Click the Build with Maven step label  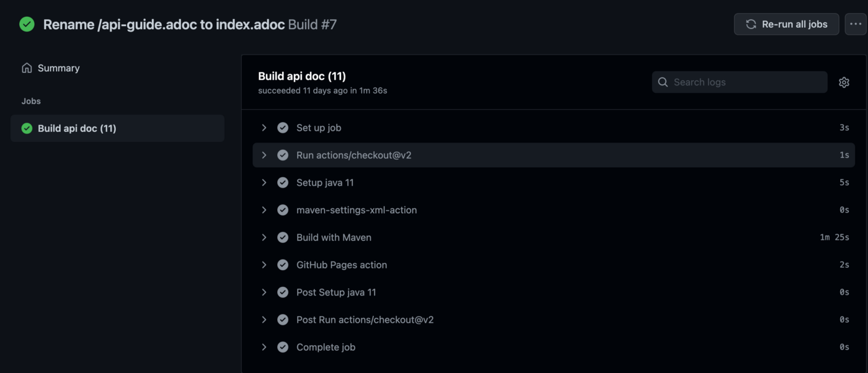(x=334, y=237)
